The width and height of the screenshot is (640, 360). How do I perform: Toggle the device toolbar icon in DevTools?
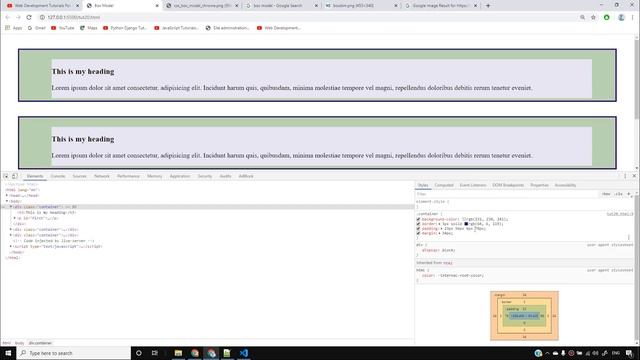pyautogui.click(x=15, y=176)
